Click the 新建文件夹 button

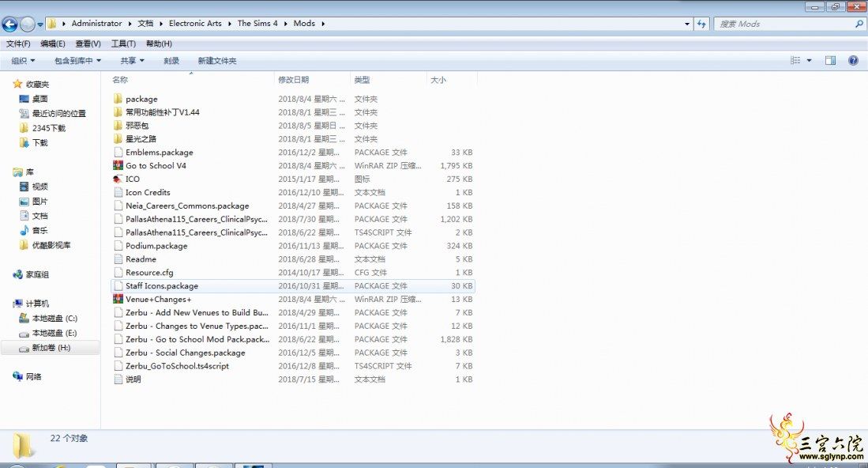coord(217,60)
